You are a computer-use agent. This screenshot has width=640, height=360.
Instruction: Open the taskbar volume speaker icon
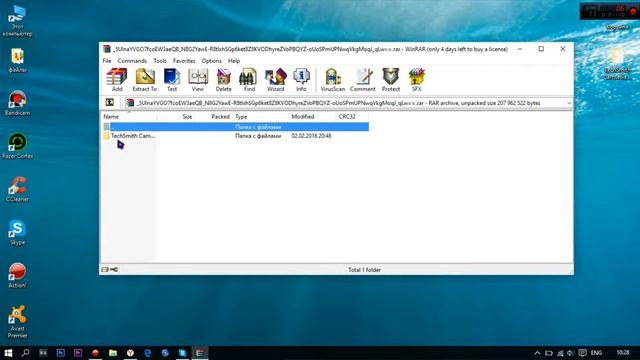click(x=571, y=353)
